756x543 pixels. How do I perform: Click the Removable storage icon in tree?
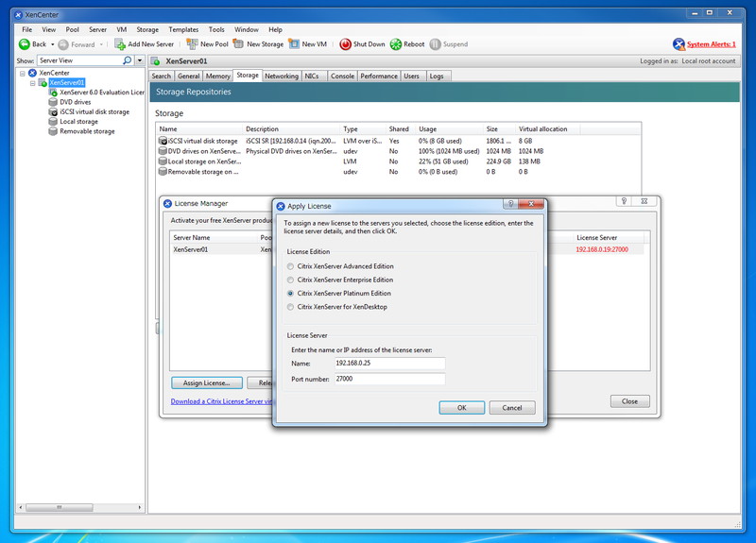(x=53, y=131)
